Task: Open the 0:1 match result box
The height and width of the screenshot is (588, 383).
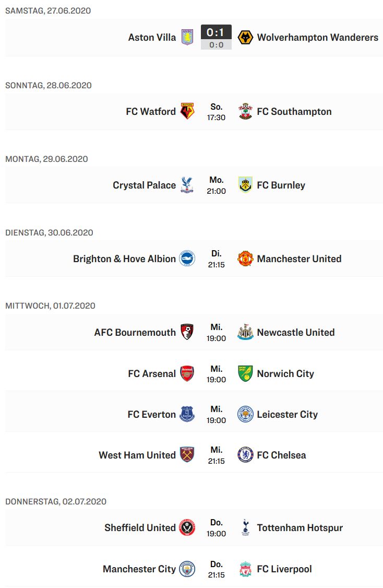Action: (216, 37)
